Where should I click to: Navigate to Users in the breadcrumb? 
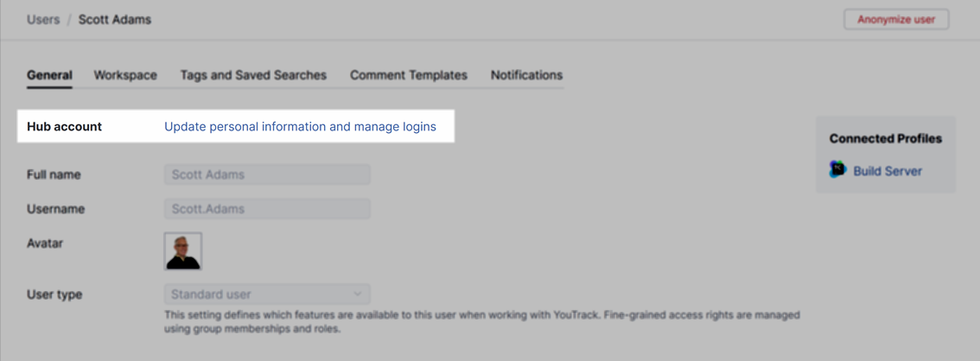click(43, 19)
